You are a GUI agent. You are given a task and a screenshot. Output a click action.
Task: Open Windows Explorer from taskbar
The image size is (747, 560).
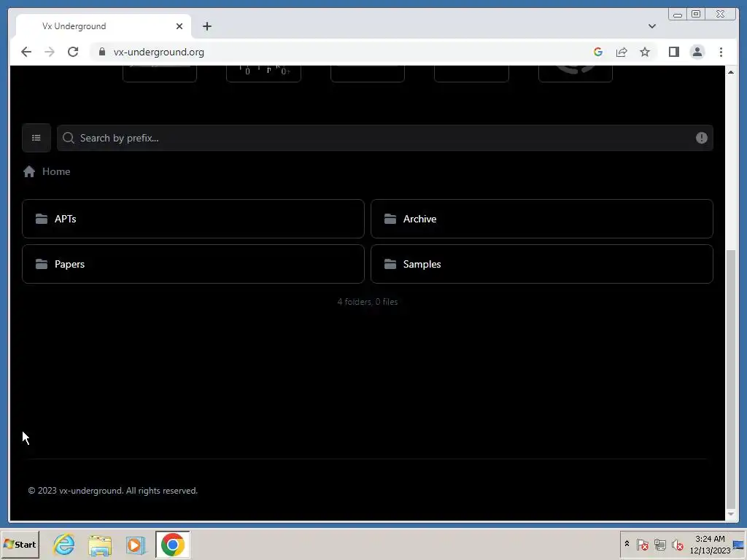100,545
